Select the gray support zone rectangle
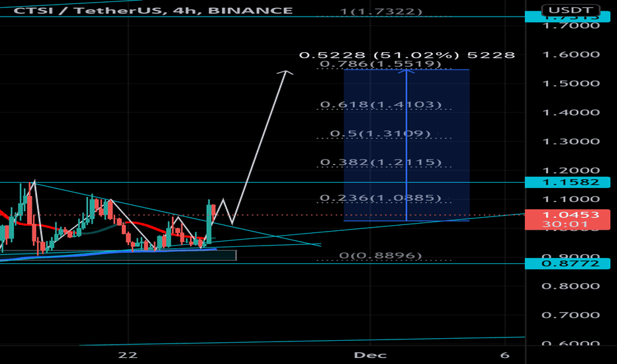The height and width of the screenshot is (364, 617). [x=118, y=255]
